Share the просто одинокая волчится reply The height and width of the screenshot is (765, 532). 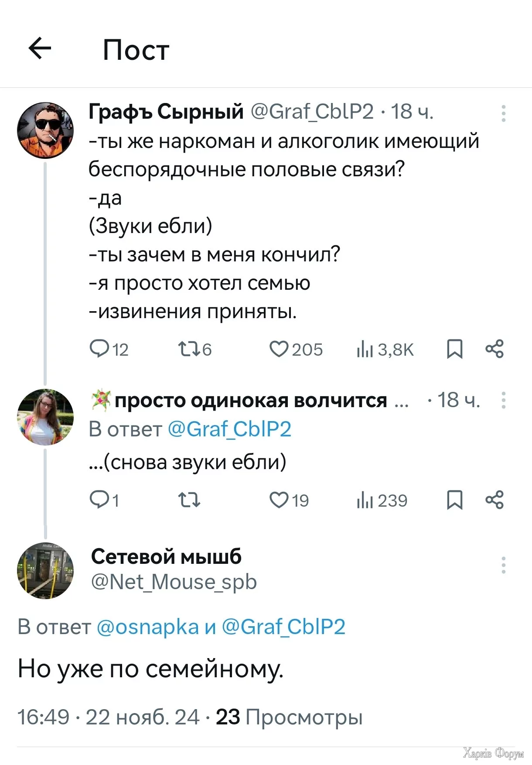(494, 500)
